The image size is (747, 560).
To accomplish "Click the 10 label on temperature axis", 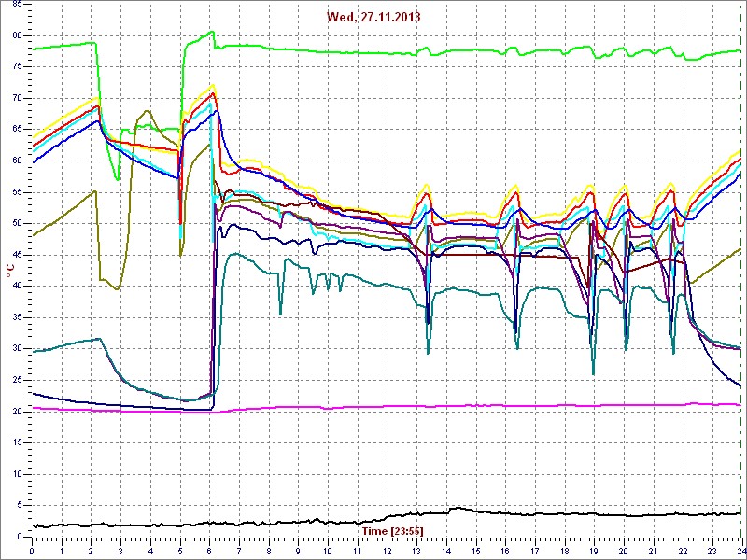I will 17,474.
